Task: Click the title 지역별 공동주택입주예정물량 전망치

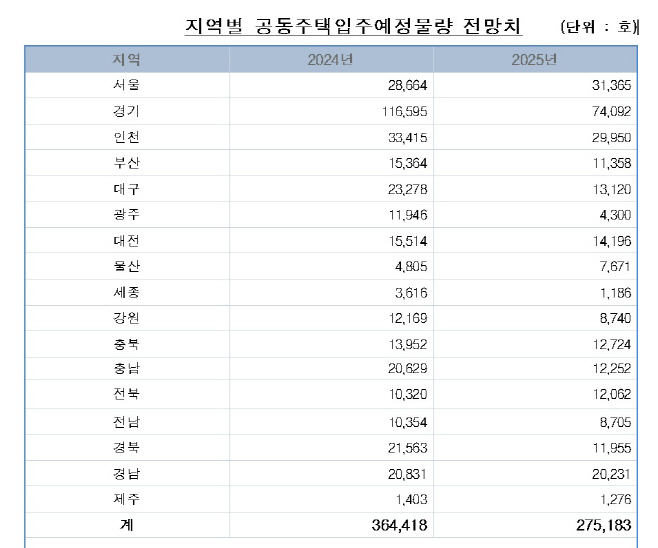Action: click(353, 26)
